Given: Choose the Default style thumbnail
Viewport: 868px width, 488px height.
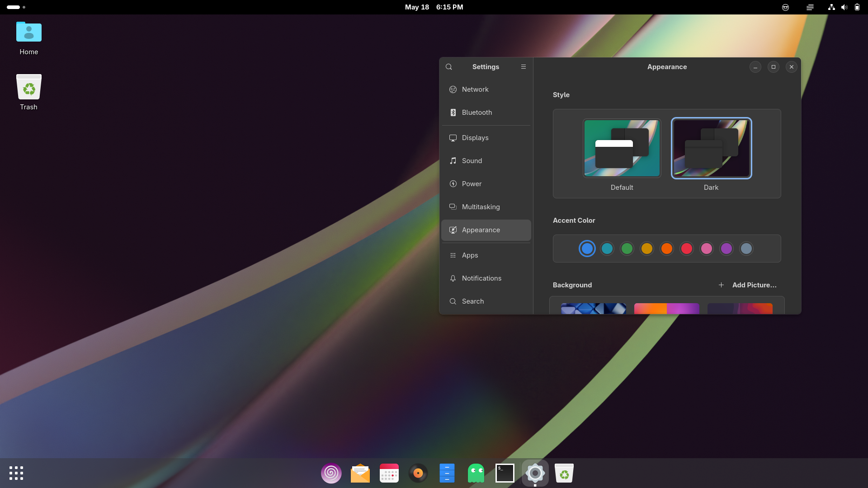Looking at the screenshot, I should 622,148.
